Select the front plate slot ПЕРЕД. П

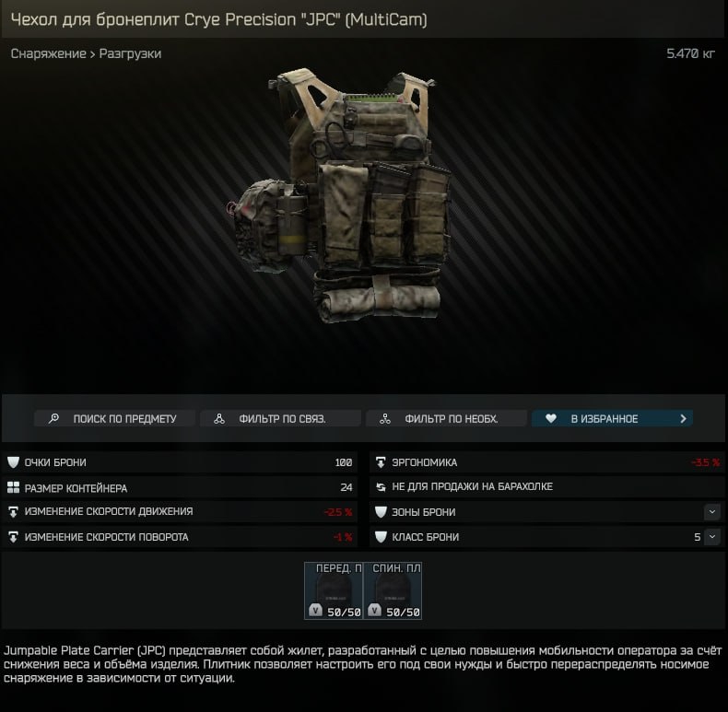[x=334, y=590]
